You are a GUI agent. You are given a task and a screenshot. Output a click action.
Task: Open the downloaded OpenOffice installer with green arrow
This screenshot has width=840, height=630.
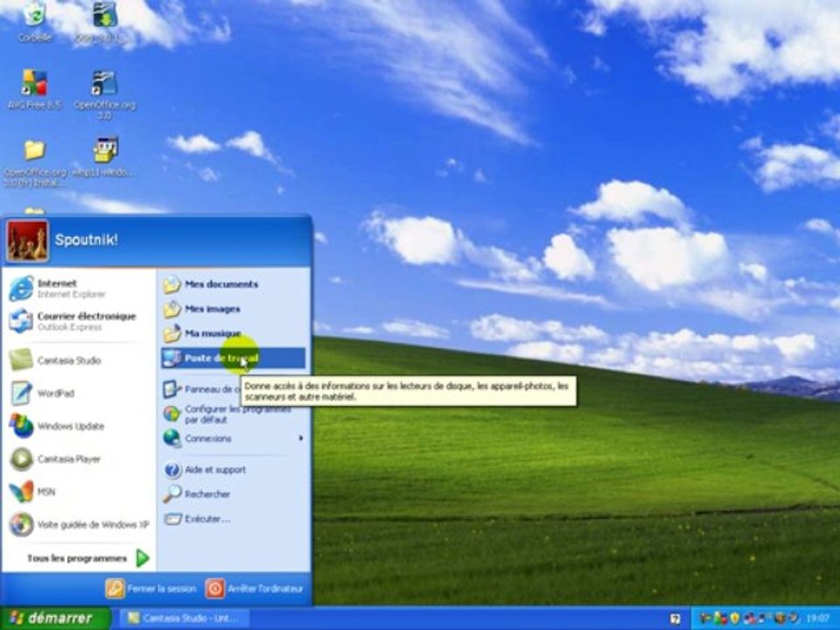point(105,21)
